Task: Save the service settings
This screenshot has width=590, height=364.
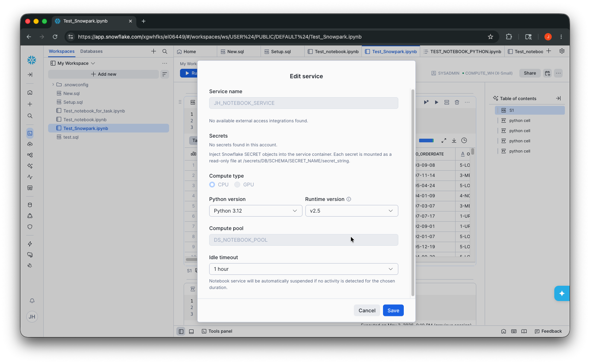Action: coord(393,310)
